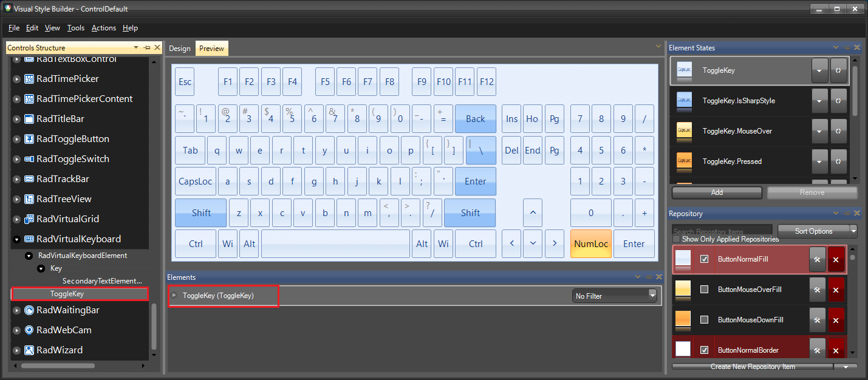
Task: Select the RadVirtualKeyboard keyboard icon
Action: tap(29, 239)
